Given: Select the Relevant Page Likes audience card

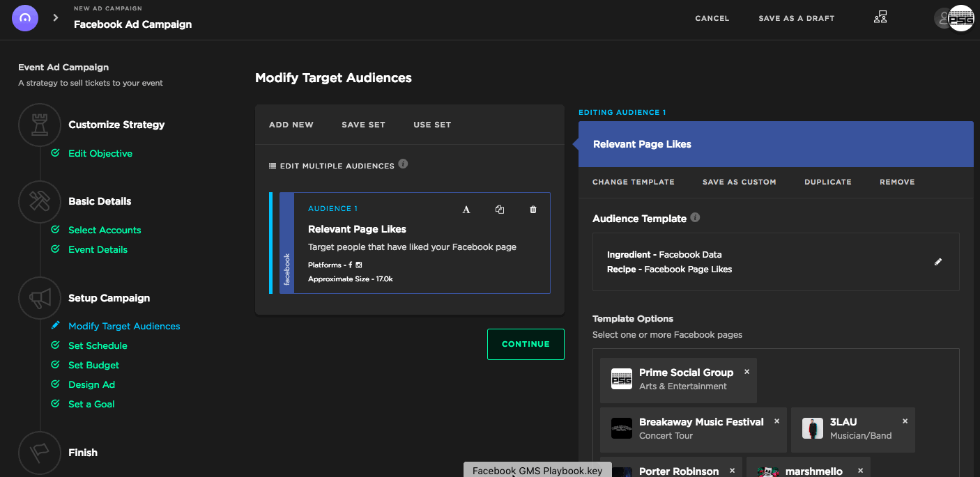Looking at the screenshot, I should pos(415,243).
